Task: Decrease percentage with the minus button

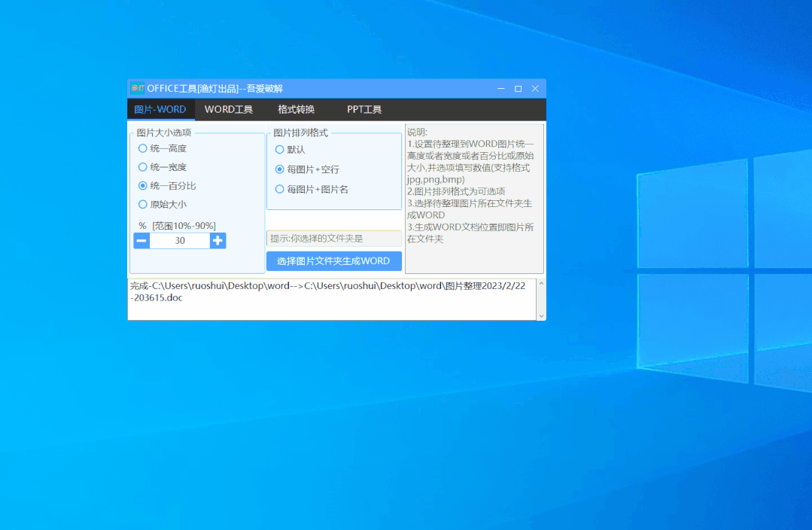Action: (x=141, y=240)
